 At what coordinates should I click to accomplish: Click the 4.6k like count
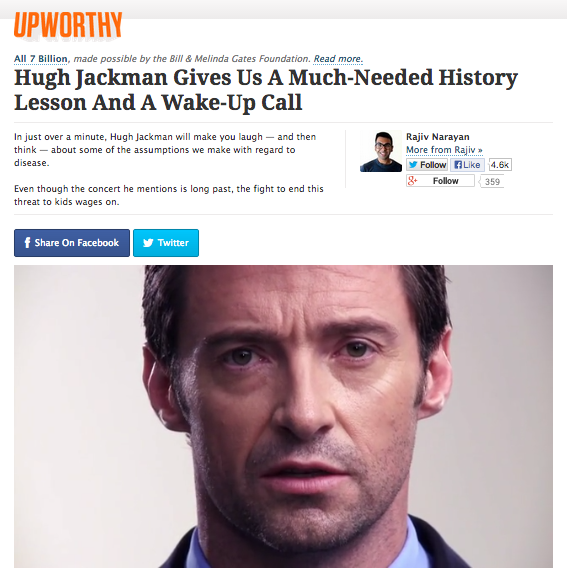(x=500, y=165)
